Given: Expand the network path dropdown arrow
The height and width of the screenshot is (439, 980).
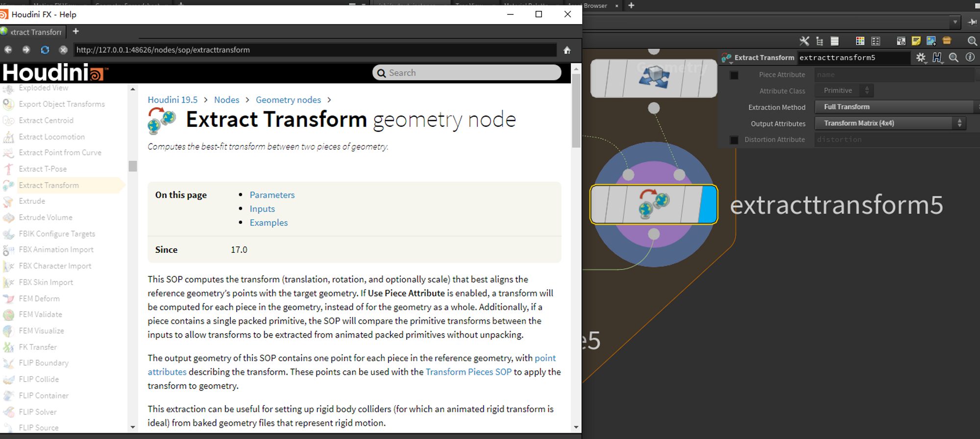Looking at the screenshot, I should click(955, 22).
